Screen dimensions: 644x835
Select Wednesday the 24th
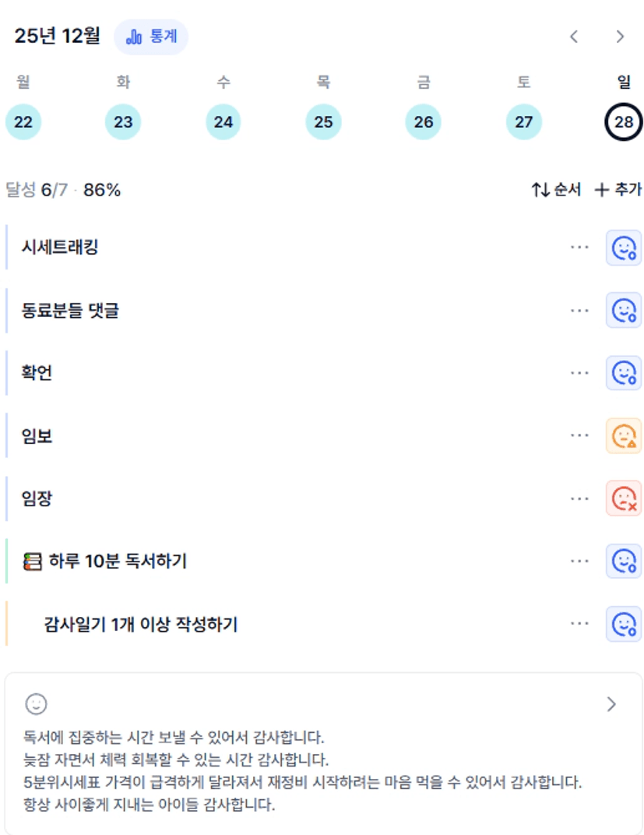(223, 122)
